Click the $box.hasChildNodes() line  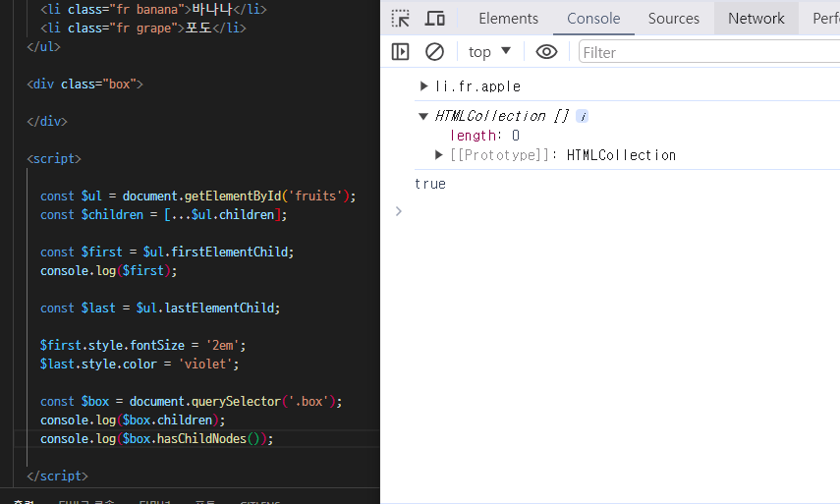coord(157,438)
